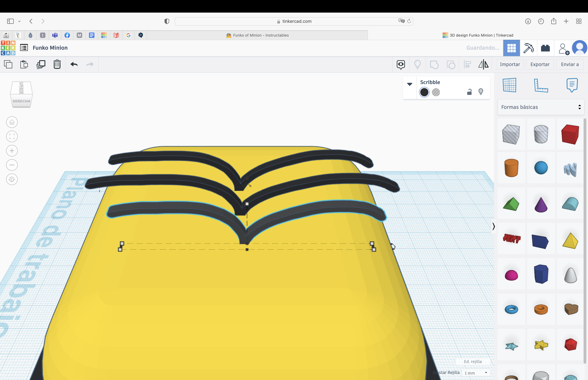Open the user profile avatar
Viewport: 588px width, 380px height.
(580, 48)
